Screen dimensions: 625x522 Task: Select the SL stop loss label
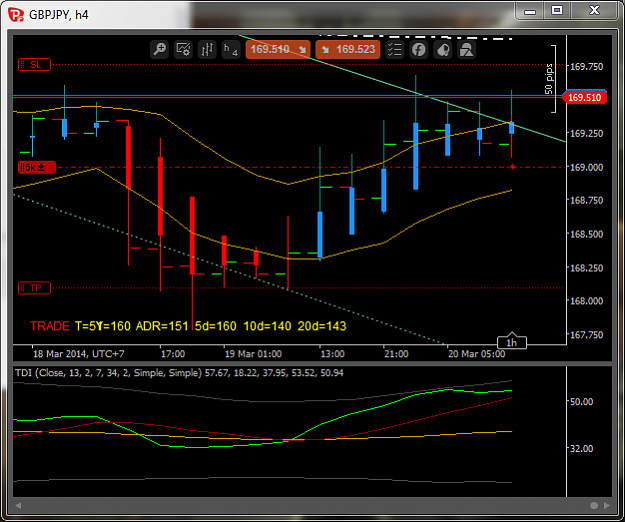coord(35,65)
